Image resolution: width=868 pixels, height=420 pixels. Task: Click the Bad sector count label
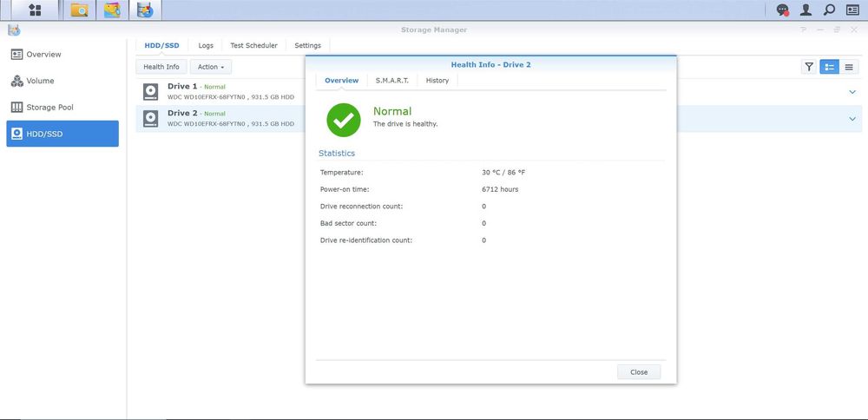pos(348,223)
